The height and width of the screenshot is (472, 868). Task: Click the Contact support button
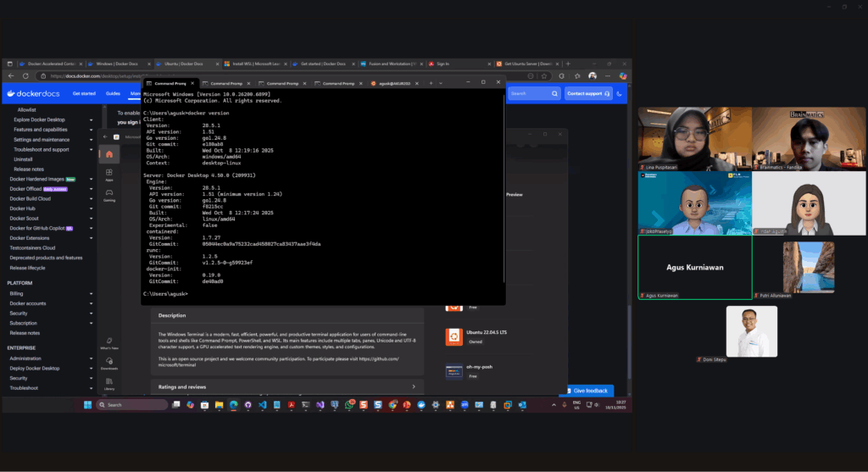[x=588, y=93]
